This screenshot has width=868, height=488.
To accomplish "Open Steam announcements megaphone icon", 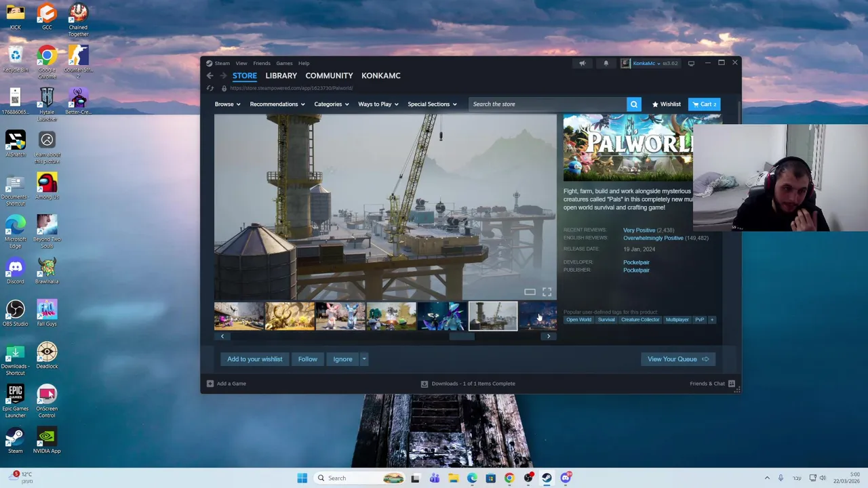I will click(582, 63).
